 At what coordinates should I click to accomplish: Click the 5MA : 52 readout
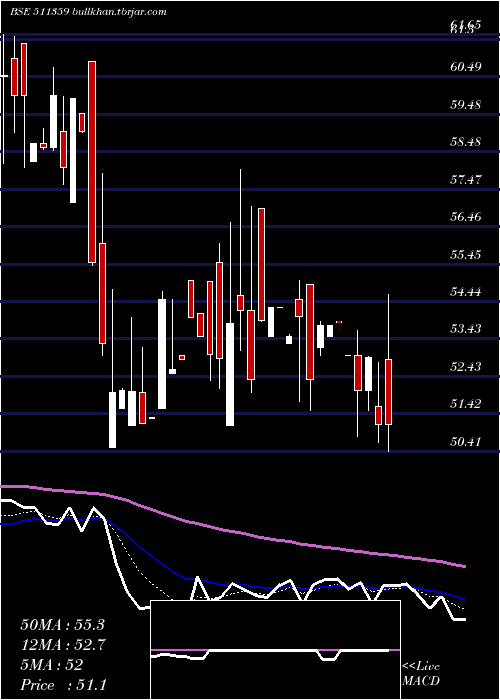(x=51, y=665)
